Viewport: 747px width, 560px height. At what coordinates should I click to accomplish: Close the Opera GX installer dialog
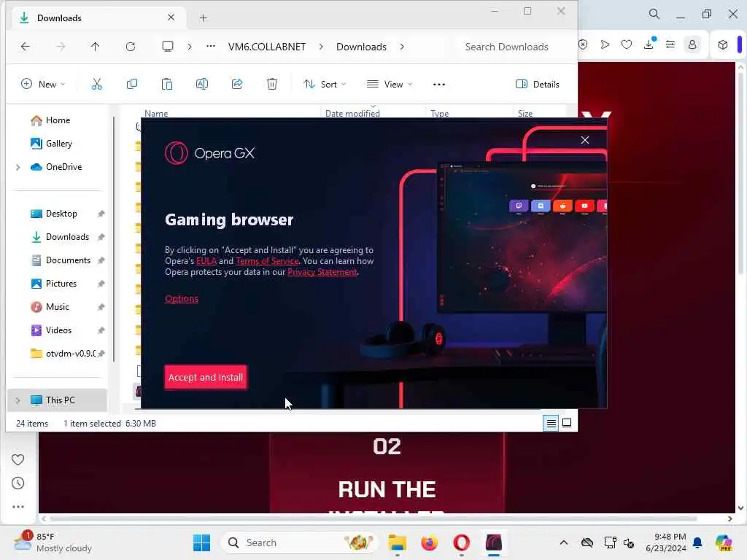585,140
